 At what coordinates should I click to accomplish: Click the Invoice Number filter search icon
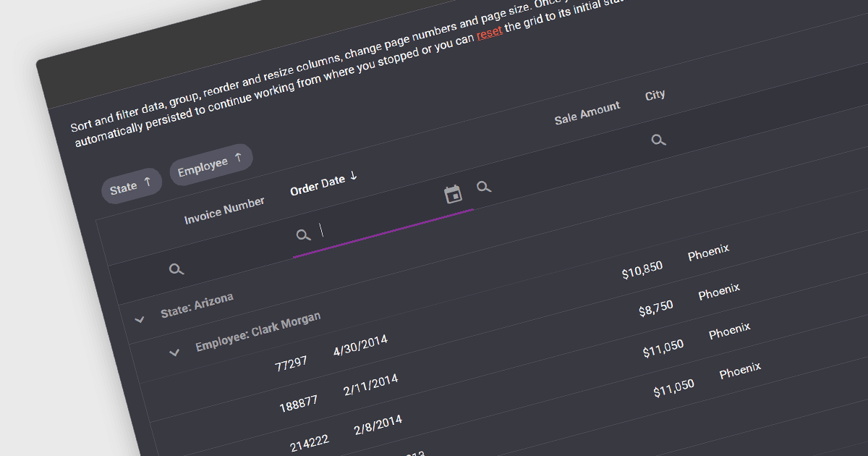tap(176, 269)
